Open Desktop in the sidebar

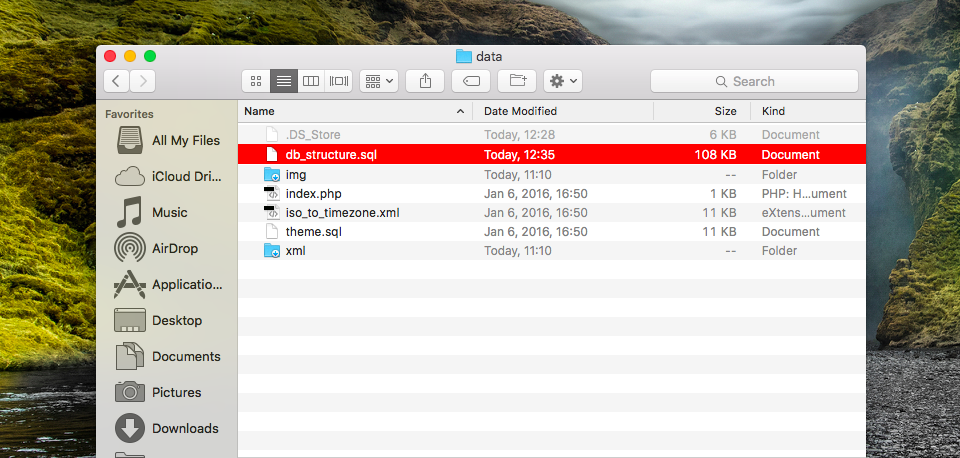168,320
